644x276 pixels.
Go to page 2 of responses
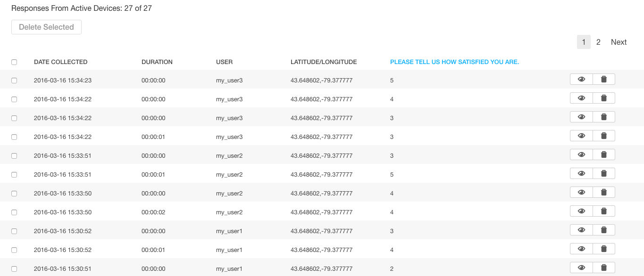(598, 42)
